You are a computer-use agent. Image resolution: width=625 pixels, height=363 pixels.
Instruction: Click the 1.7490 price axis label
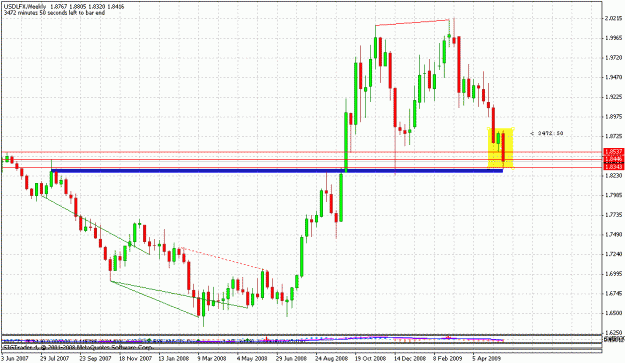point(613,234)
